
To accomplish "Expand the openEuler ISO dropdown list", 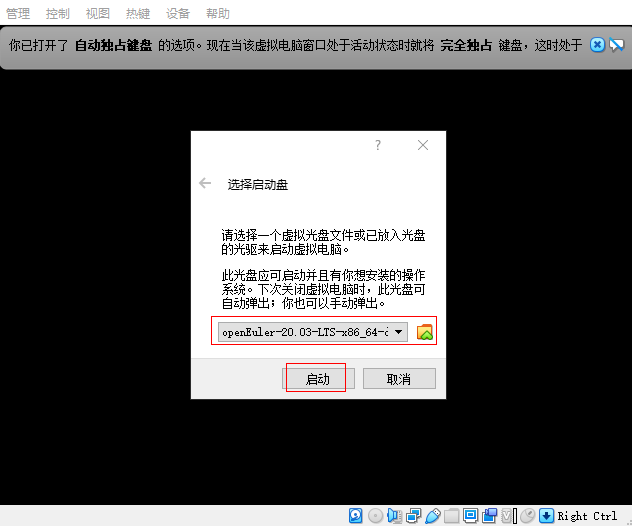I will pyautogui.click(x=399, y=332).
